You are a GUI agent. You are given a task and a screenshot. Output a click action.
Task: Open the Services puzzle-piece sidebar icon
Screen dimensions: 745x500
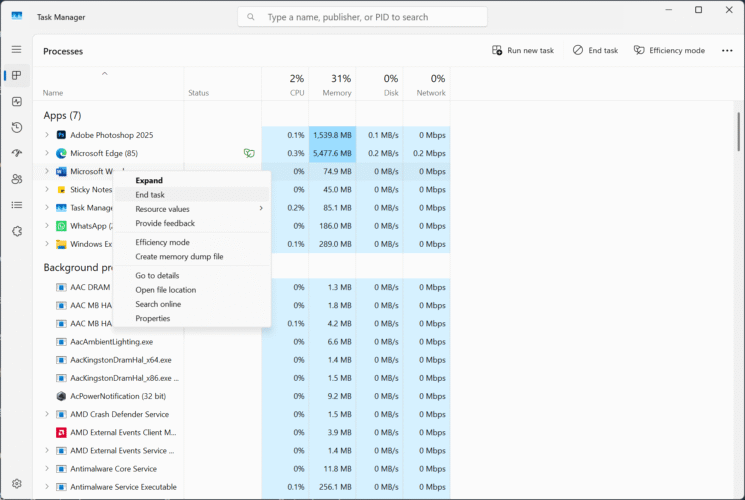pyautogui.click(x=16, y=231)
